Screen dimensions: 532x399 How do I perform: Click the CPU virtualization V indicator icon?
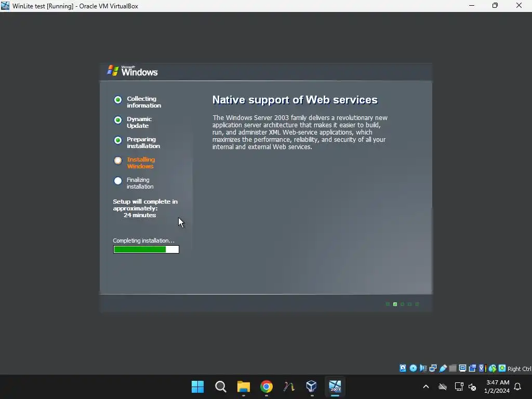483,368
